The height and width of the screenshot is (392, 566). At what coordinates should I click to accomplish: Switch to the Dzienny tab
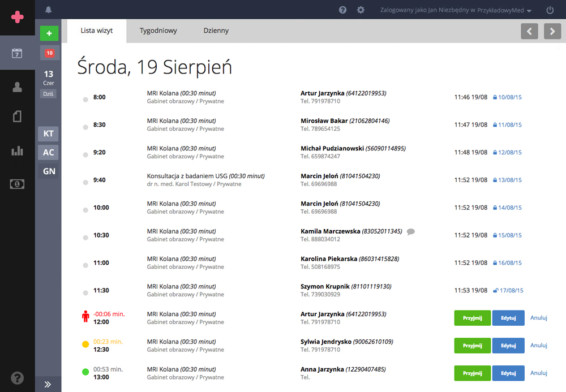(216, 31)
